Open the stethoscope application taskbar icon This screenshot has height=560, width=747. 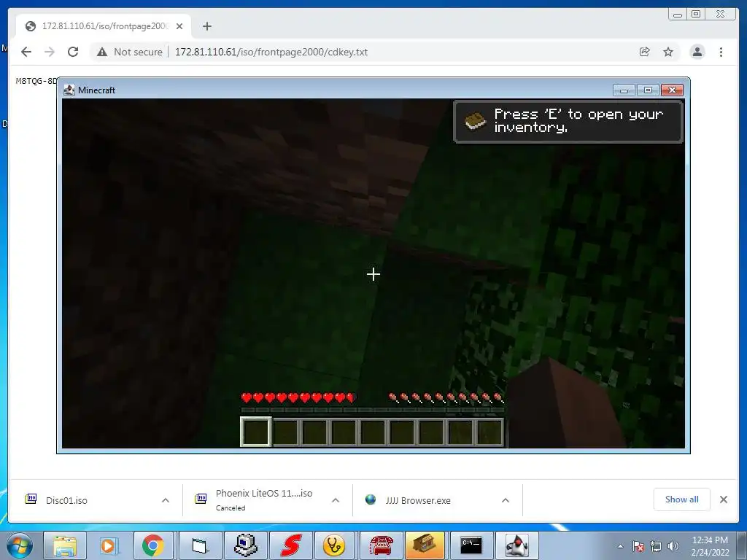click(334, 545)
